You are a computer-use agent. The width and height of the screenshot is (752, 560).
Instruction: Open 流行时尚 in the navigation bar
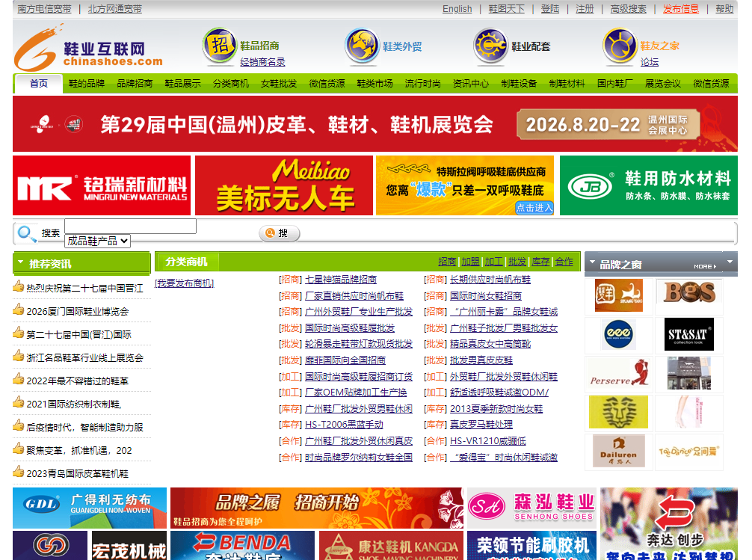coord(422,84)
